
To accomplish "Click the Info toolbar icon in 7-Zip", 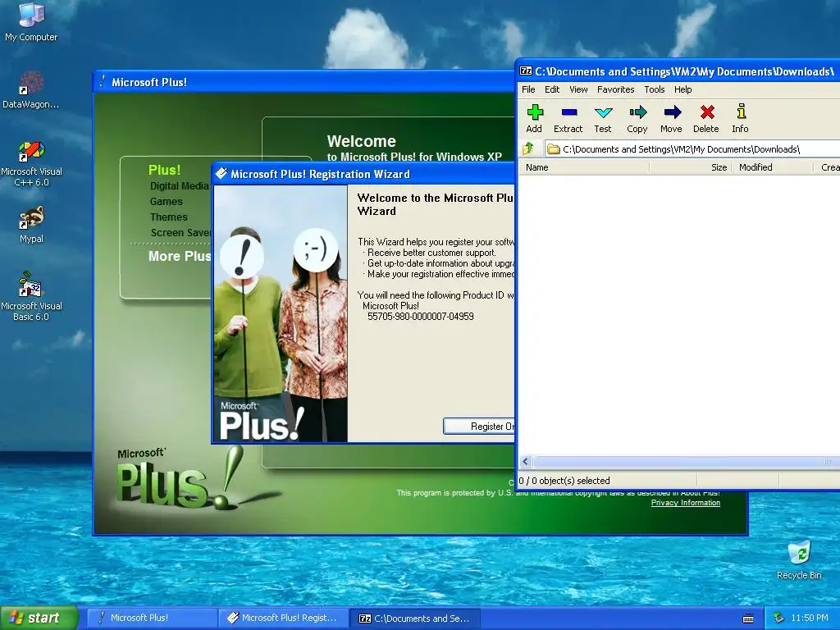I will coord(741,118).
